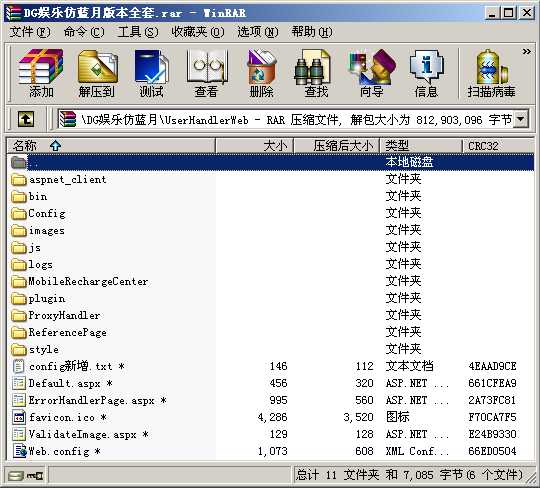Open the Help (帮助) menu
The width and height of the screenshot is (540, 488).
[312, 32]
